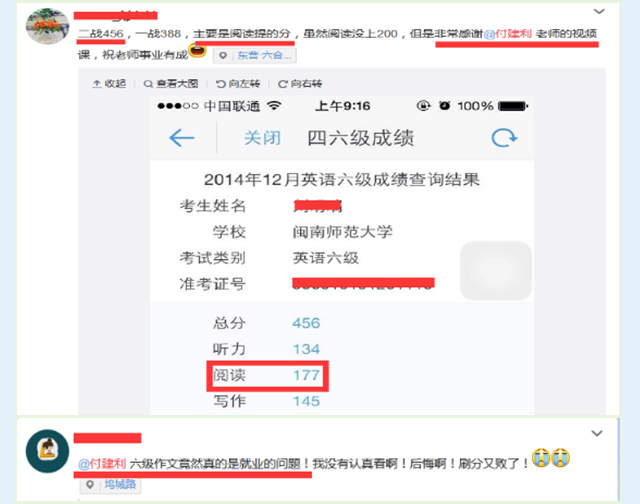
Task: Open @付建利 mention in first post
Action: pyautogui.click(x=508, y=33)
